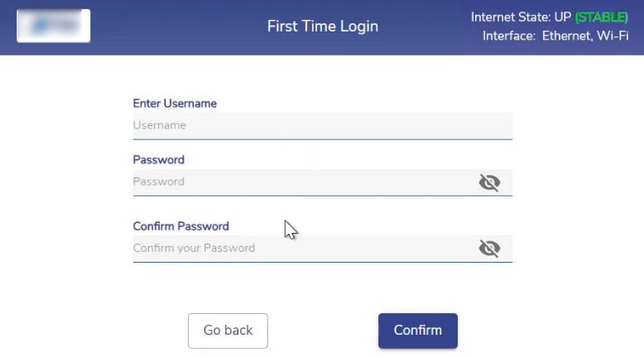Click the Ethernet interface text
Viewport: 644px width, 358px height.
[x=569, y=36]
